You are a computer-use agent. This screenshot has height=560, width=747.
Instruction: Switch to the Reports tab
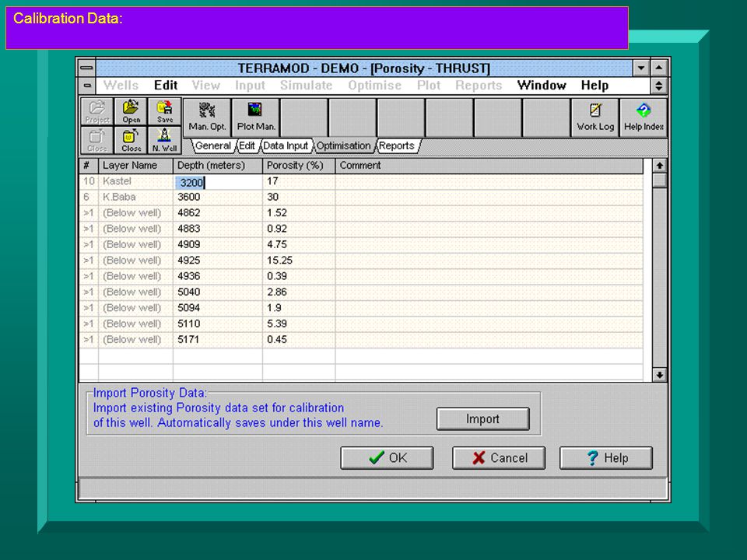[x=397, y=145]
